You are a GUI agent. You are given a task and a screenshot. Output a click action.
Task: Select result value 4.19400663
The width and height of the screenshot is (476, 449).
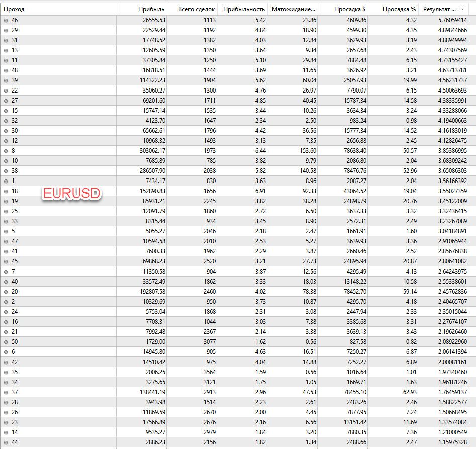tap(452, 121)
